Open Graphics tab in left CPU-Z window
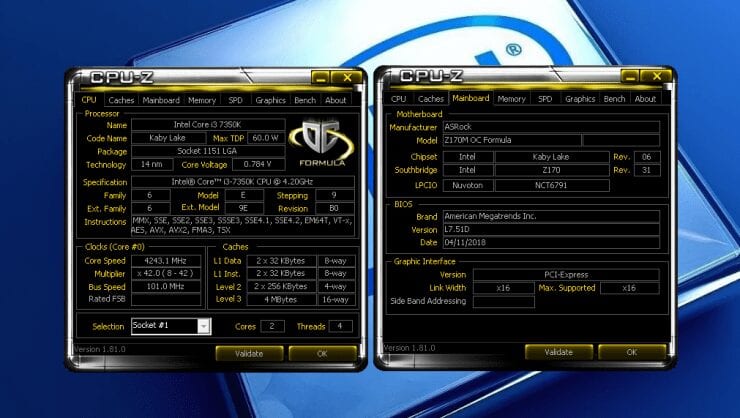Screen dimensions: 740x418 click(270, 100)
